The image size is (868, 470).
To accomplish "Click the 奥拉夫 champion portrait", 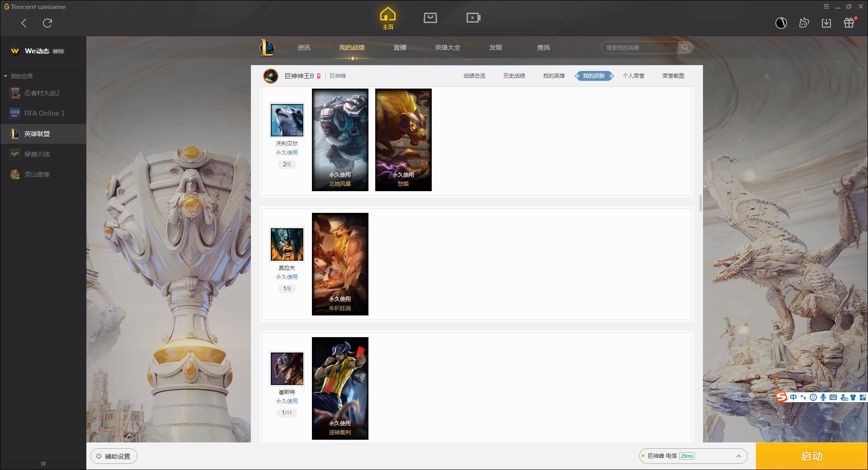I will (287, 244).
